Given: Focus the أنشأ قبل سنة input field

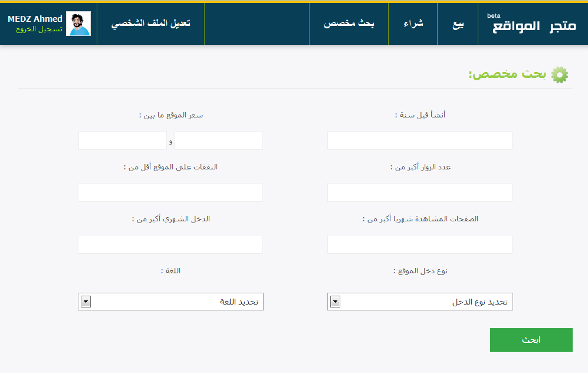Looking at the screenshot, I should [420, 140].
